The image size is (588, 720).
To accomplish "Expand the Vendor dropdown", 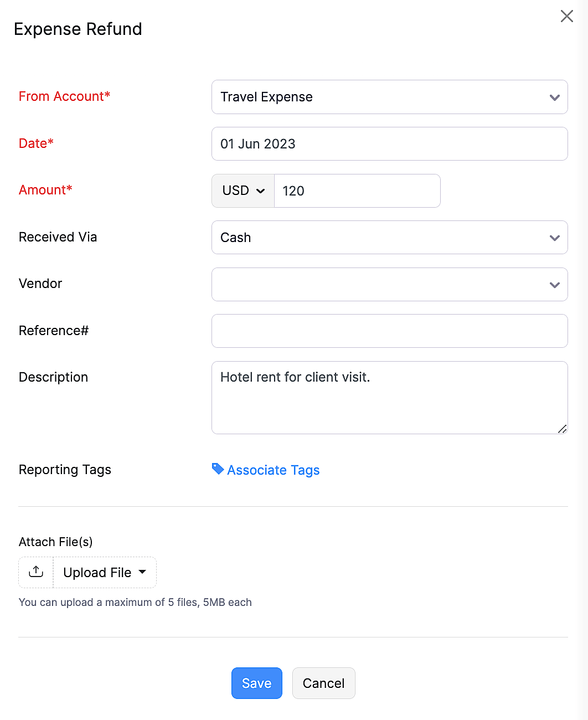I will click(389, 285).
